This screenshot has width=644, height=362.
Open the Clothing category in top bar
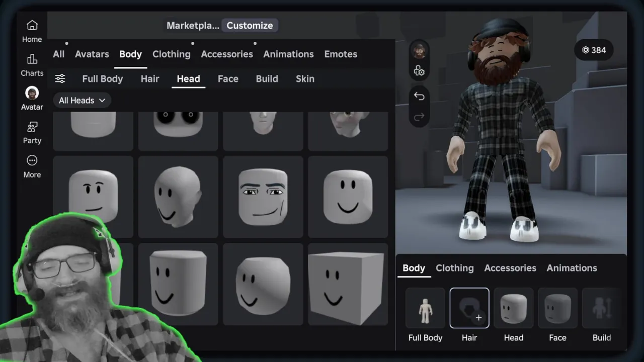tap(172, 54)
